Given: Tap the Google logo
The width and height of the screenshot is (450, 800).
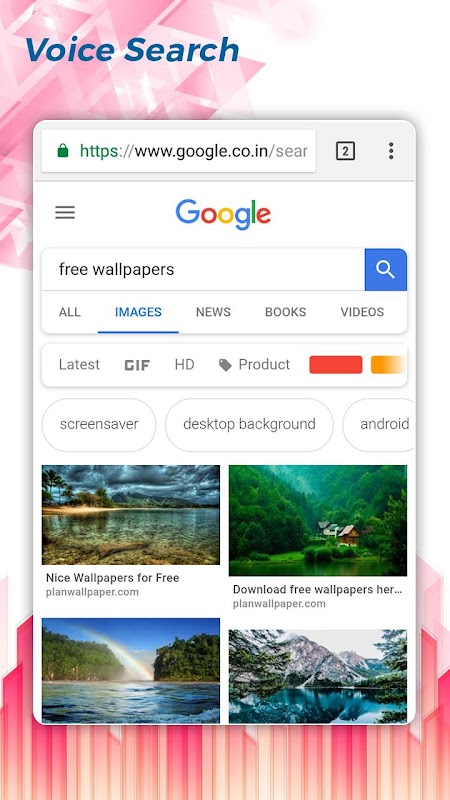Looking at the screenshot, I should (x=223, y=214).
